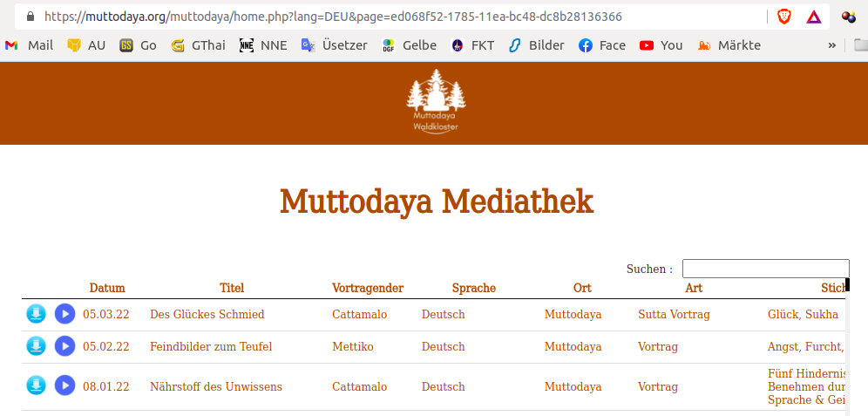Screen dimensions: 868x416
Task: Open the 'Nährstoff des Unwissens' title link
Action: pos(216,386)
